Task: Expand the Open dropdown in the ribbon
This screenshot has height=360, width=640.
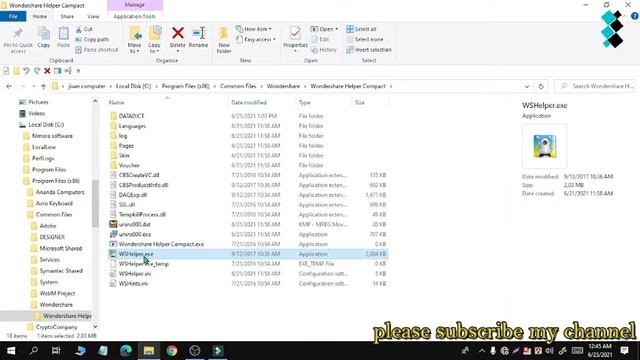Action: tap(324, 29)
